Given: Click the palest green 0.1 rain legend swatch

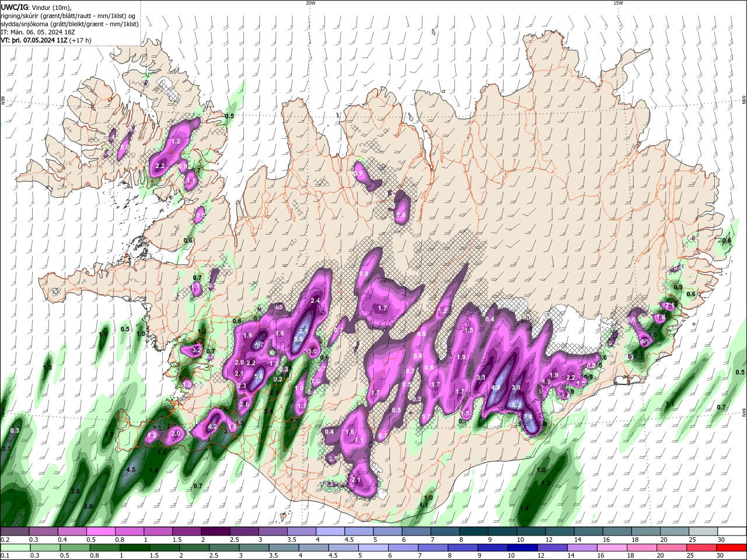Looking at the screenshot, I should 15,548.
